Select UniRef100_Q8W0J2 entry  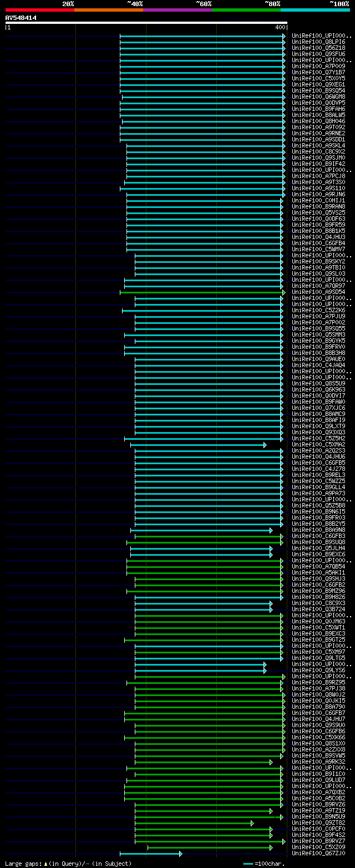pyautogui.click(x=318, y=694)
